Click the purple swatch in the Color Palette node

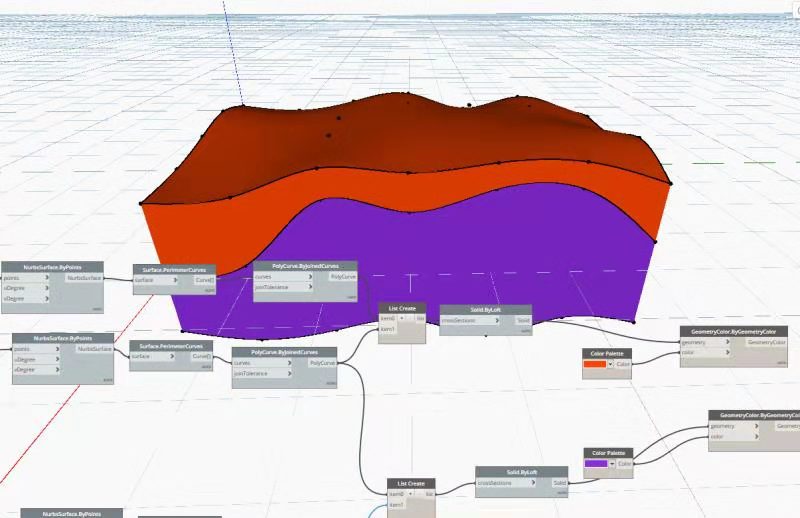(595, 464)
